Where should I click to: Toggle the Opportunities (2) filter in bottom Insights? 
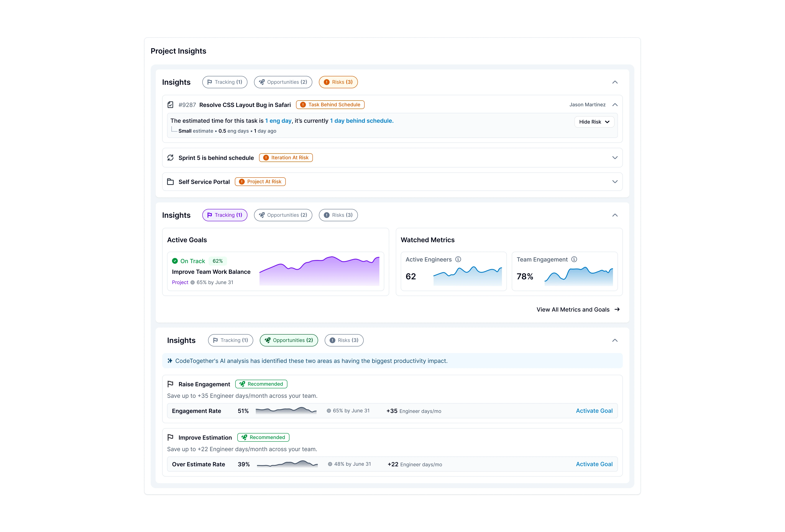288,340
